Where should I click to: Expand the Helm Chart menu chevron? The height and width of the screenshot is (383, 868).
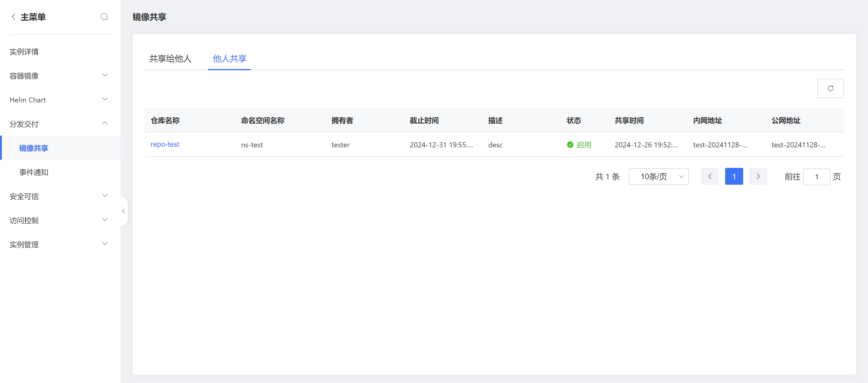pyautogui.click(x=105, y=99)
